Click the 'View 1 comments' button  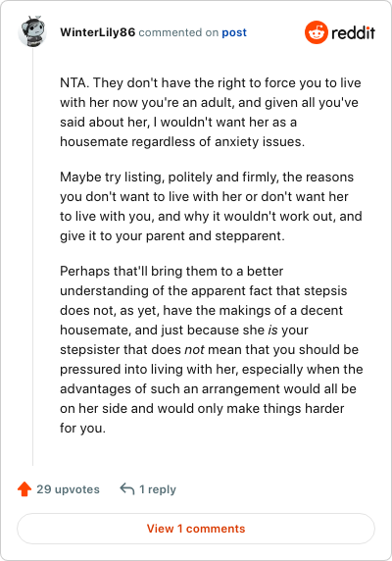[196, 529]
